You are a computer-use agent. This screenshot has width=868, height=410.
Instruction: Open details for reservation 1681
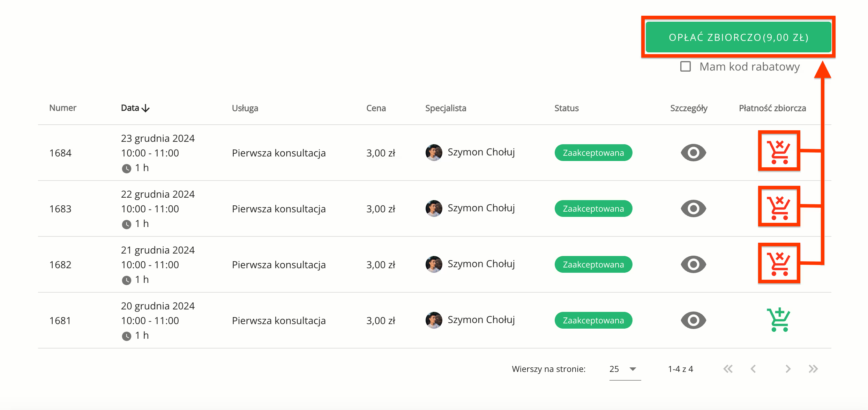pos(693,320)
